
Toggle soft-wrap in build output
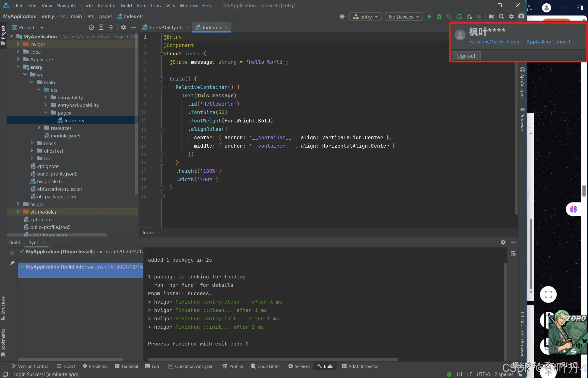[x=513, y=254]
